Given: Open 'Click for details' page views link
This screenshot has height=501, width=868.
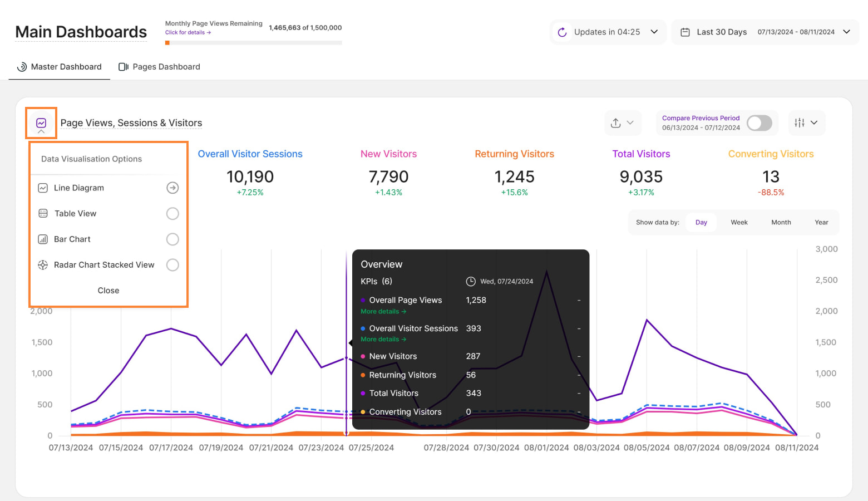Looking at the screenshot, I should tap(188, 33).
